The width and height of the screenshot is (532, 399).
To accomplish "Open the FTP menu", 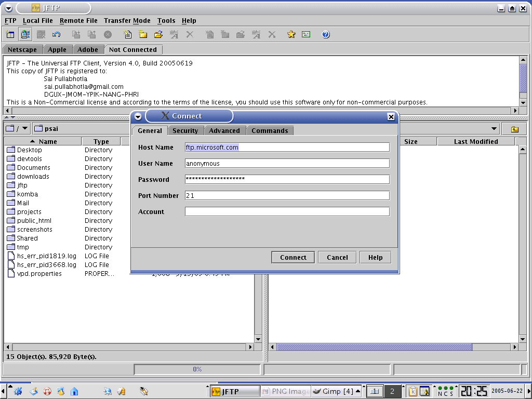I will coord(10,21).
